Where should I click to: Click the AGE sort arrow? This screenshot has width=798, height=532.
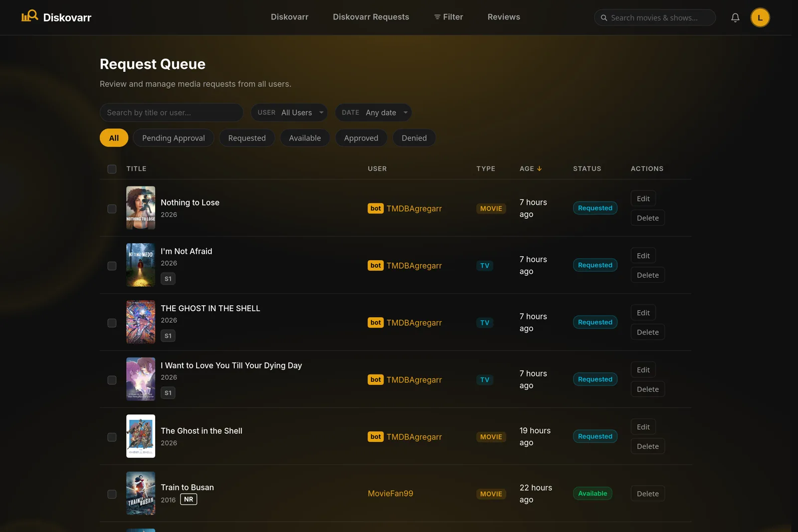point(539,169)
